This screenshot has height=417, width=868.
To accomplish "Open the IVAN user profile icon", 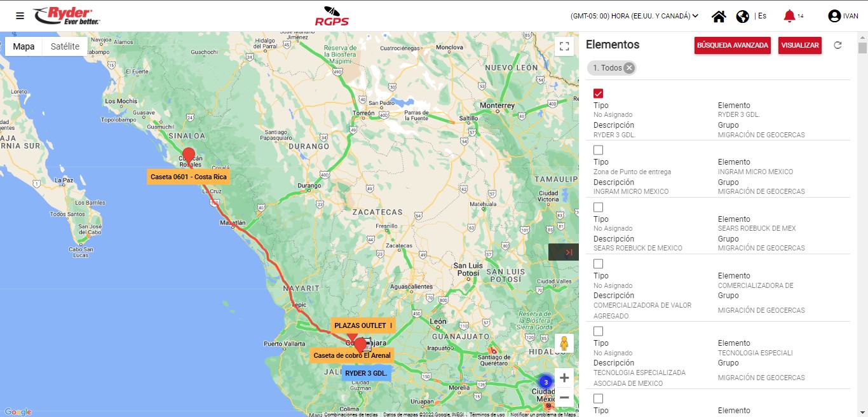I will 834,17.
